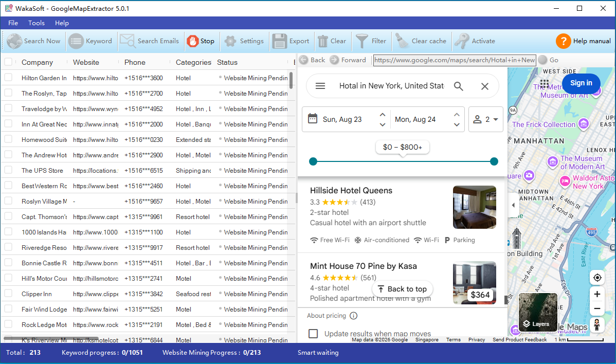Collapse the side panel arrow on map

coord(513,205)
